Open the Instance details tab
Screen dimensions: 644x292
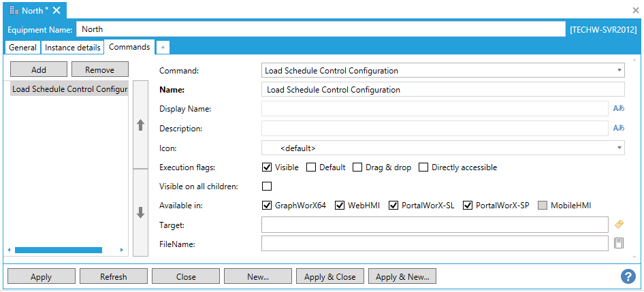(x=73, y=47)
